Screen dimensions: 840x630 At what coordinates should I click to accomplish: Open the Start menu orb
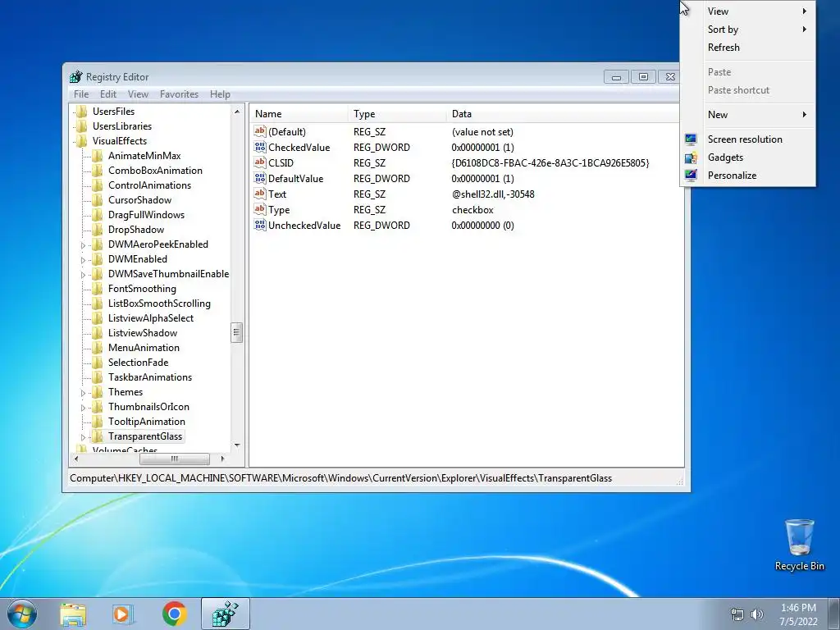pyautogui.click(x=21, y=614)
